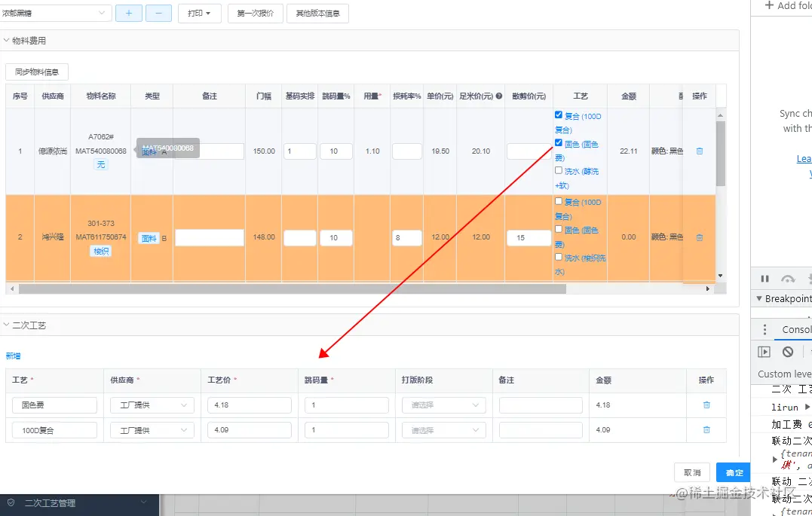Click the 工艺价 field showing 4.18
The image size is (812, 516).
250,405
